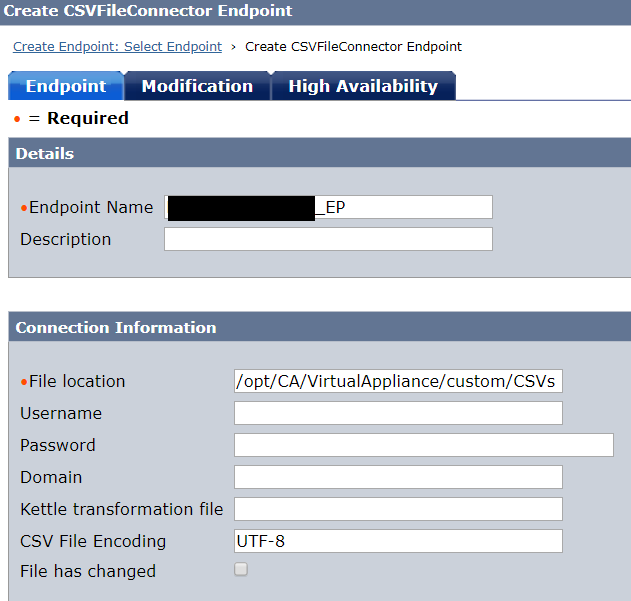Click the CSV File Encoding label

click(x=93, y=541)
